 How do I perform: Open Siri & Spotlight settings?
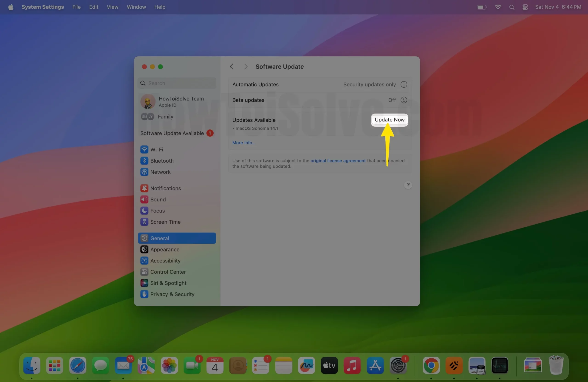click(177, 283)
